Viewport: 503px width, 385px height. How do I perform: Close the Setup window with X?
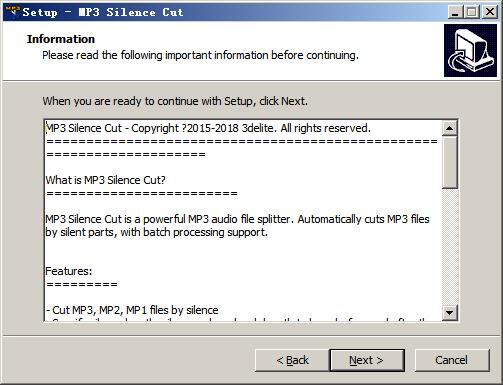click(x=490, y=12)
